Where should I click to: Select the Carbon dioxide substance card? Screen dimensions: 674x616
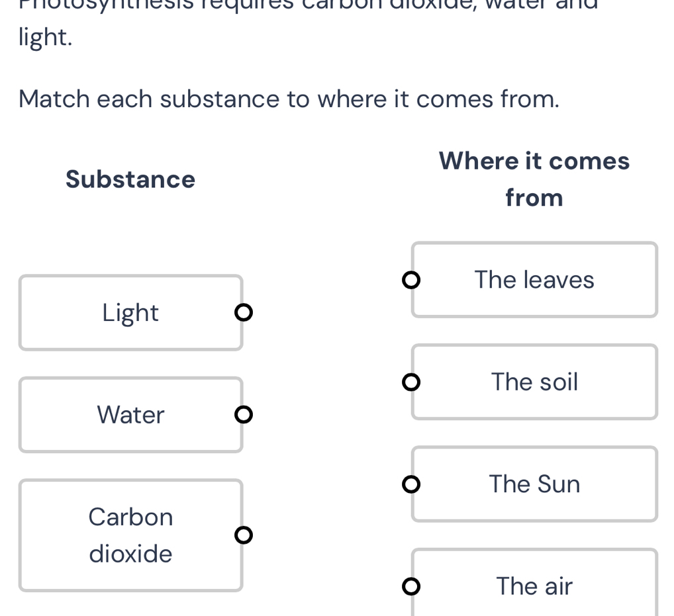(130, 535)
